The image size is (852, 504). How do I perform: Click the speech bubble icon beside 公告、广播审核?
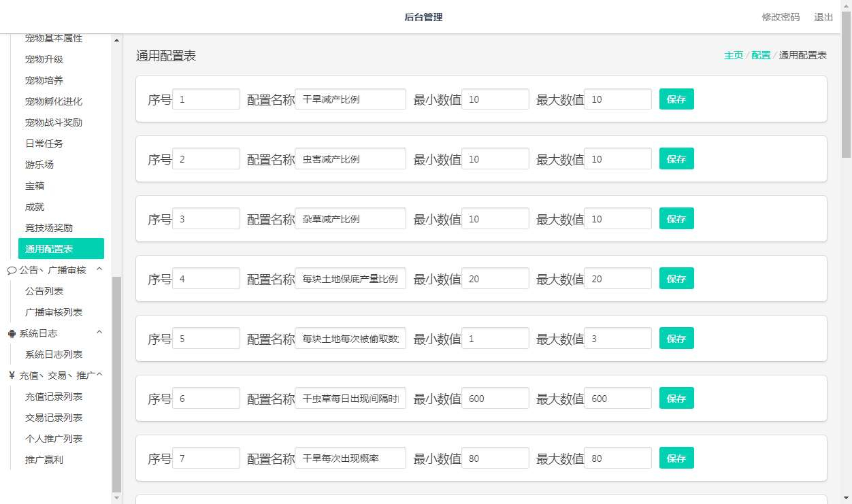click(12, 270)
